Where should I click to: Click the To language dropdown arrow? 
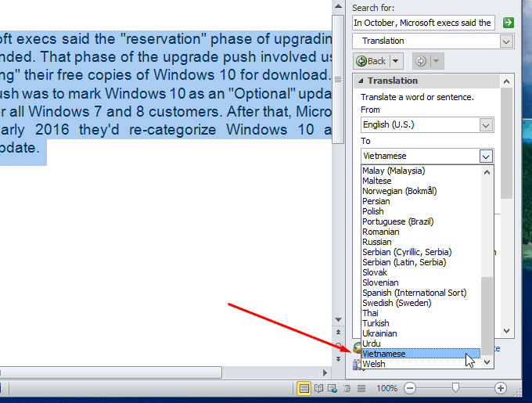[x=486, y=156]
